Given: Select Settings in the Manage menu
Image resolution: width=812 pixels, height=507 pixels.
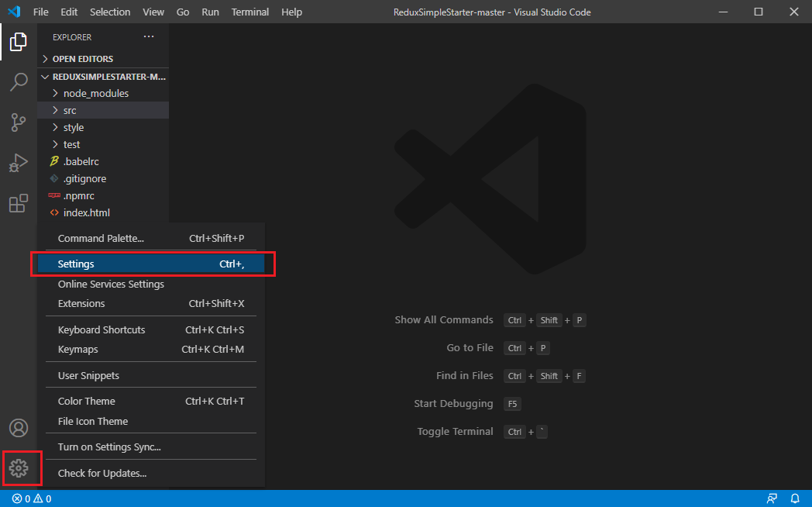Looking at the screenshot, I should point(151,264).
